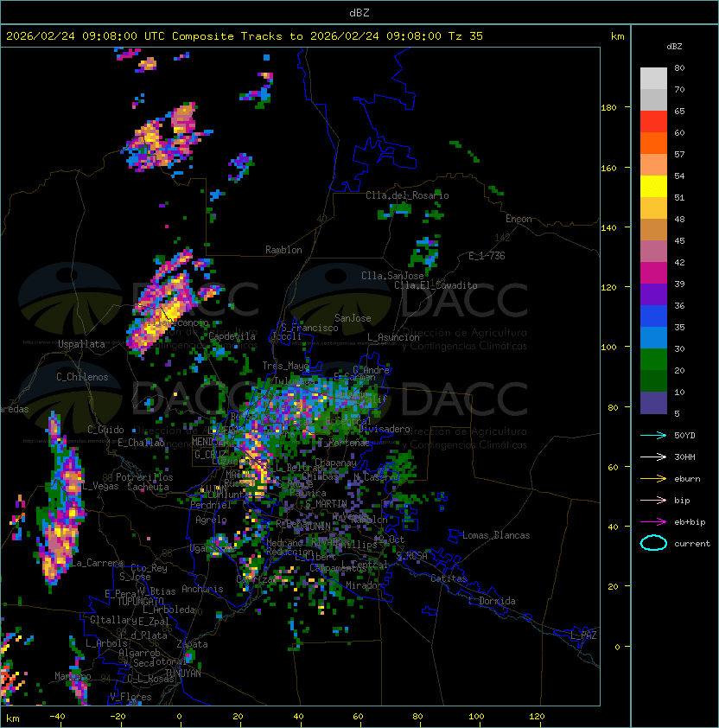719x728 pixels.
Task: Pick the purple swatch in dBZ scale
Action: 653,295
